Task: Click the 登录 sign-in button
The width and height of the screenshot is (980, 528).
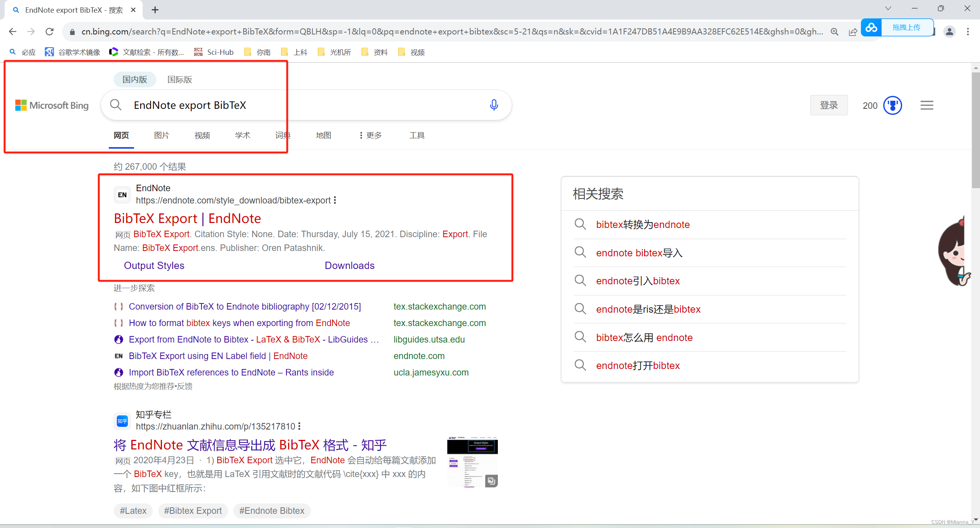Action: (x=829, y=105)
